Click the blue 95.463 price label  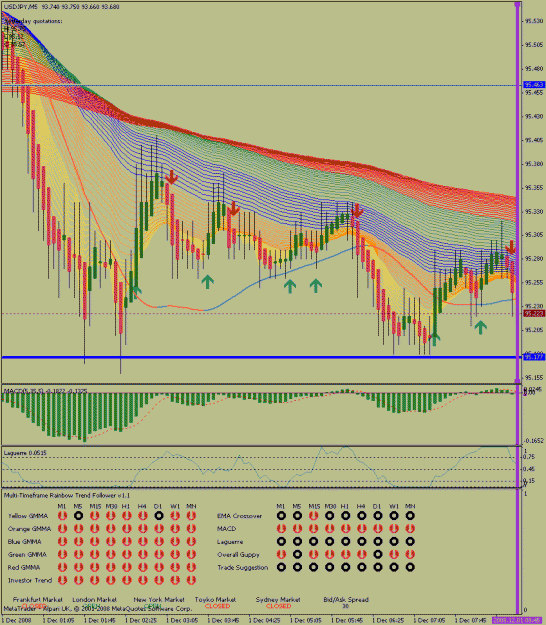[534, 85]
